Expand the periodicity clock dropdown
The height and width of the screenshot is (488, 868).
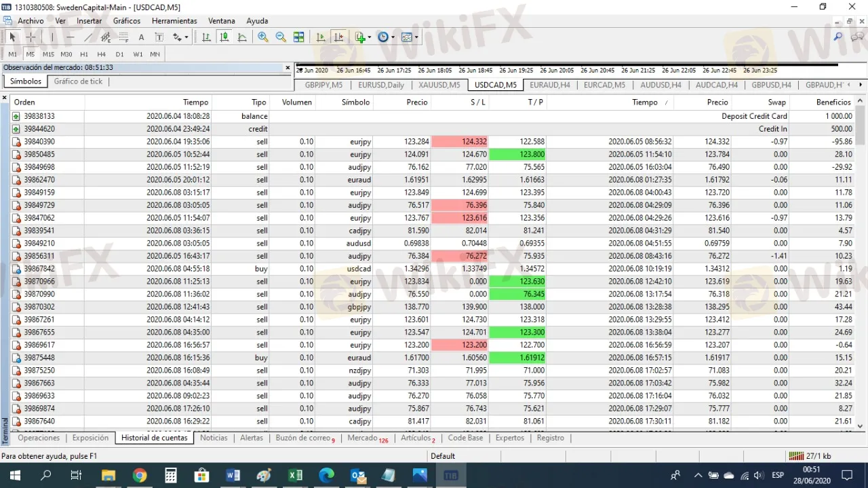[393, 37]
